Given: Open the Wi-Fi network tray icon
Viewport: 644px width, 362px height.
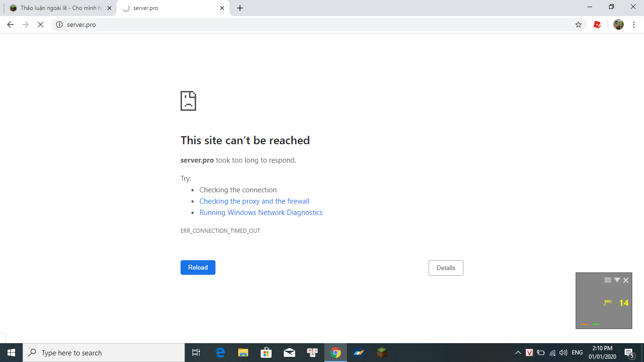Looking at the screenshot, I should (553, 353).
